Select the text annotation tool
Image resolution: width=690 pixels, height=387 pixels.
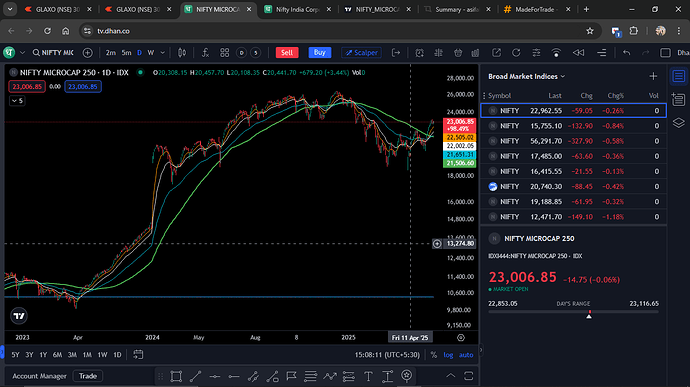point(368,376)
